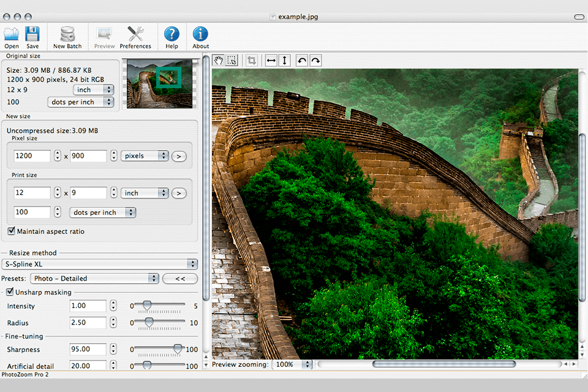Open the About info icon
588x392 pixels.
coord(200,34)
